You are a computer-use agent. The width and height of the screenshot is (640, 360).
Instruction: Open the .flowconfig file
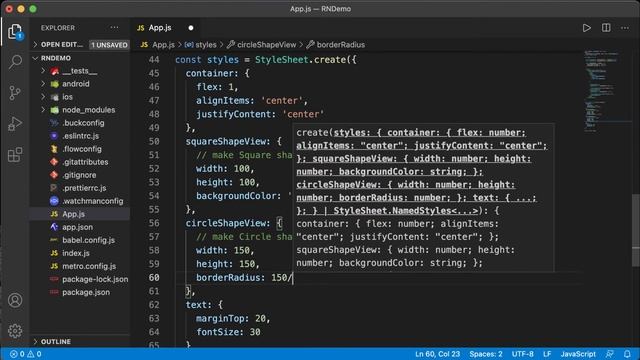[82, 149]
